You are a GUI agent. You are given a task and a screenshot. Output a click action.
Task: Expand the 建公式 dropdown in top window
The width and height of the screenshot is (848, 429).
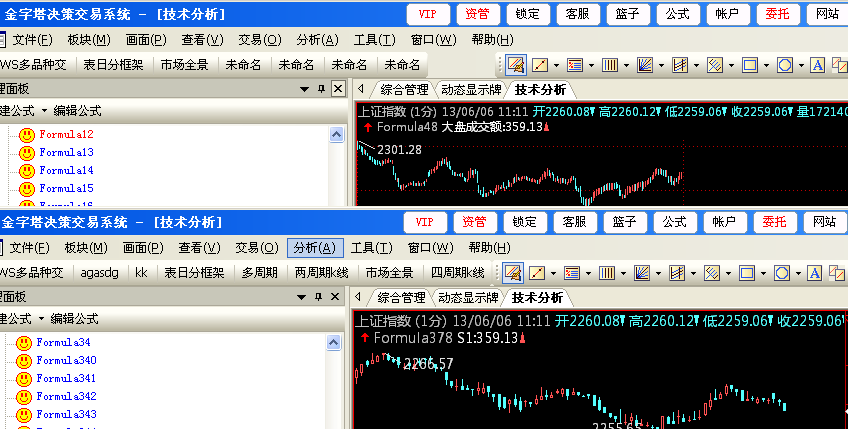44,111
